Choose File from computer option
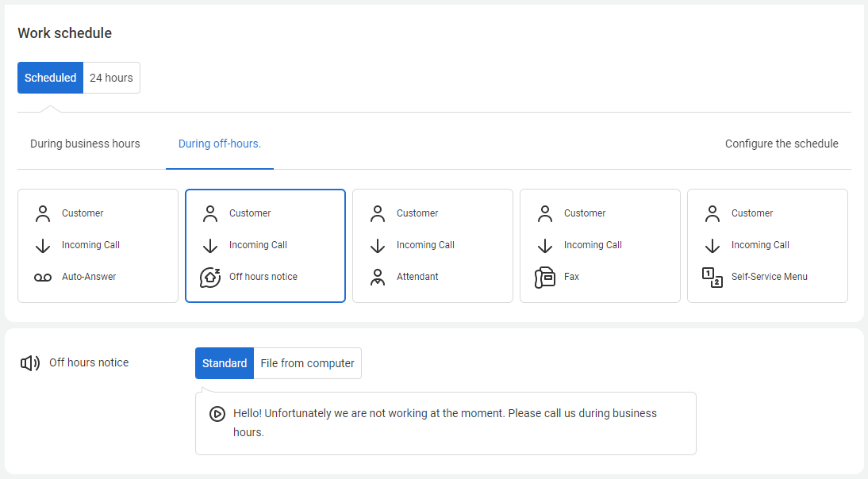 [307, 363]
